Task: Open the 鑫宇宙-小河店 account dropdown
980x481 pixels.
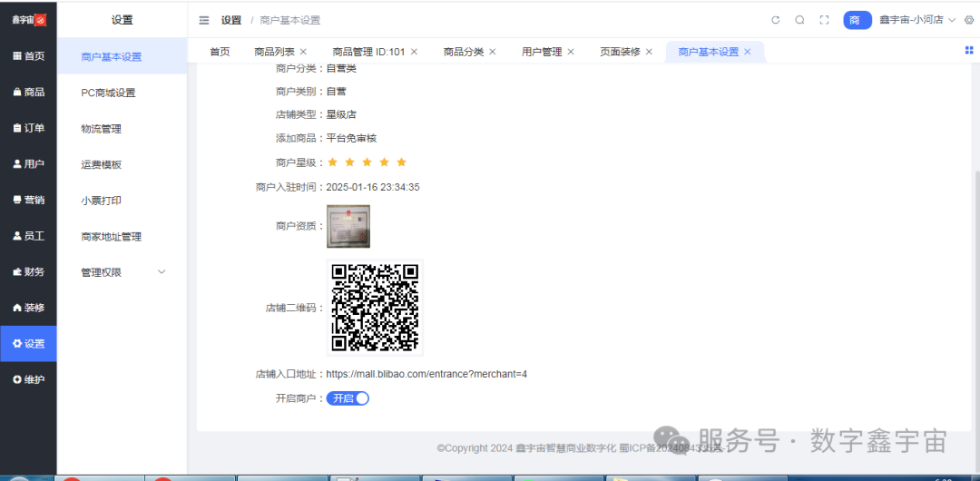Action: pos(916,20)
